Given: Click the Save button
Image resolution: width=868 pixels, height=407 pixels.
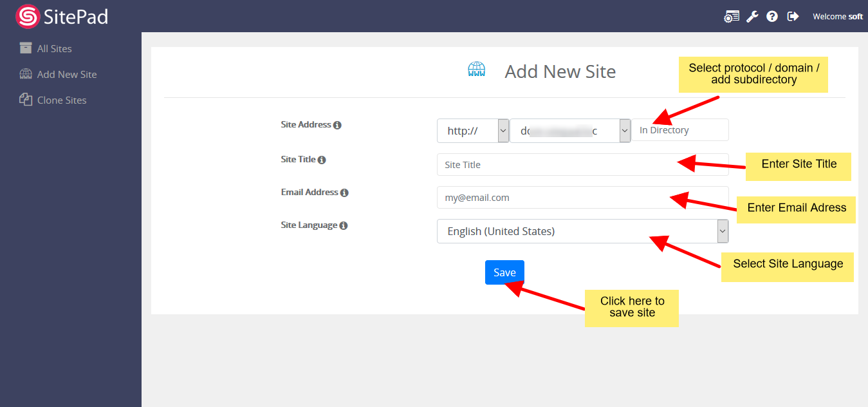Looking at the screenshot, I should pyautogui.click(x=504, y=272).
